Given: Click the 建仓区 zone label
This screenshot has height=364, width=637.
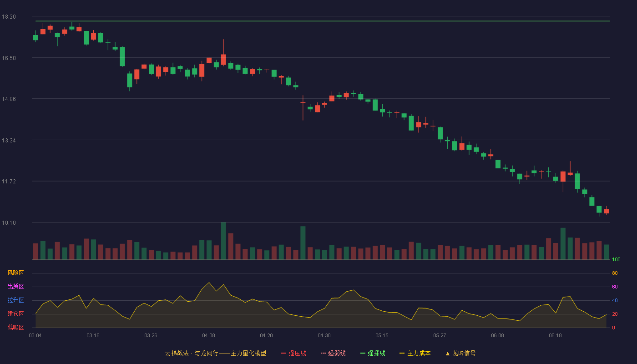Looking at the screenshot, I should click(x=15, y=314).
